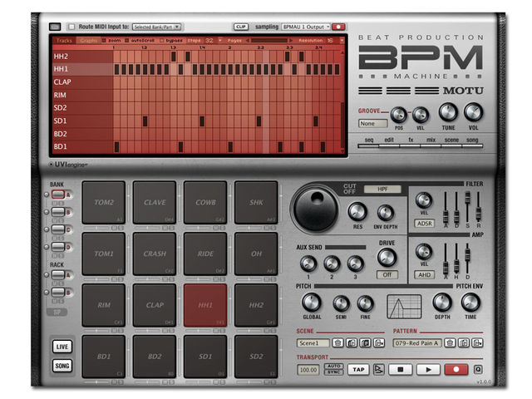Toggle the AUTO tempo button
The image size is (532, 399).
(x=334, y=366)
